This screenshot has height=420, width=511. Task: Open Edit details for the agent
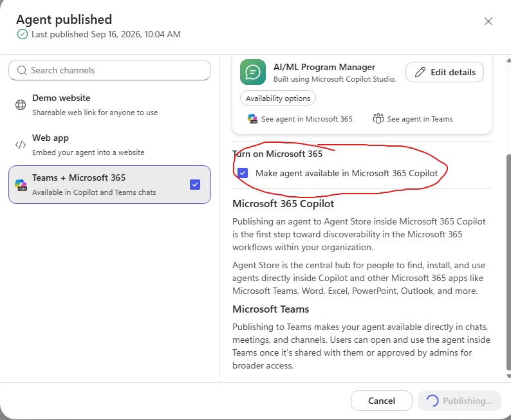click(x=445, y=72)
